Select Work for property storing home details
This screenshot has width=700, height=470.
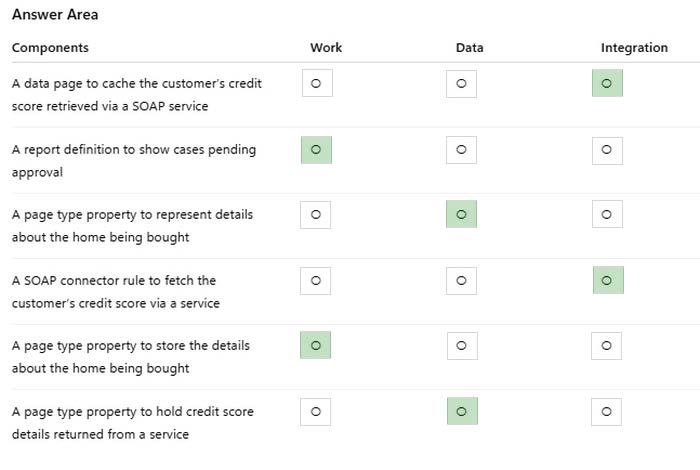point(316,346)
